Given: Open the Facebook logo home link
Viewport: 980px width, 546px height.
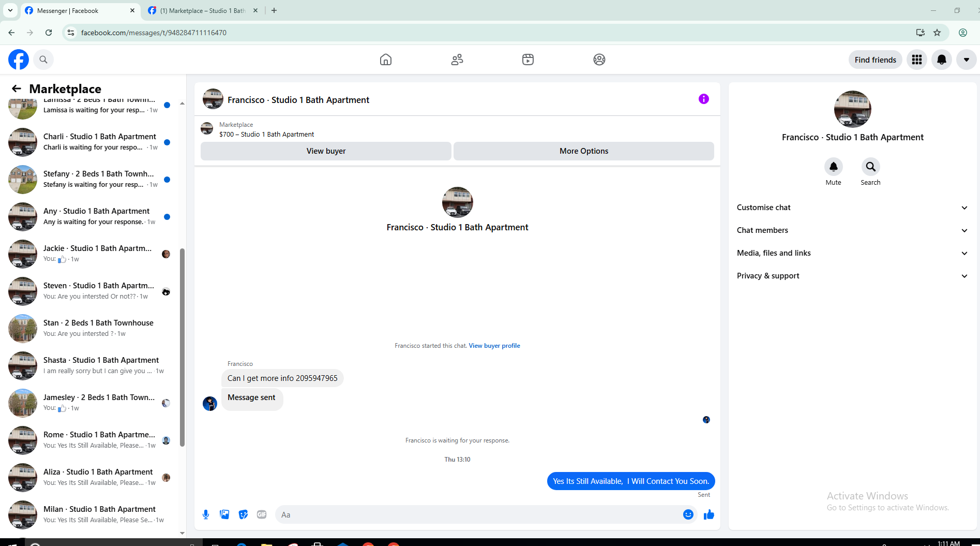Looking at the screenshot, I should pos(19,60).
